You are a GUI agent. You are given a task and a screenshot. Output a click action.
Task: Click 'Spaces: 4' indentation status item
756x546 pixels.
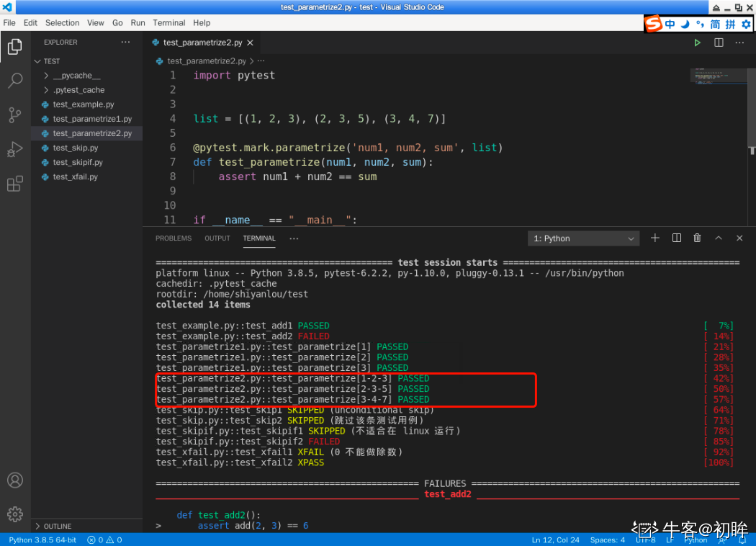(x=607, y=540)
